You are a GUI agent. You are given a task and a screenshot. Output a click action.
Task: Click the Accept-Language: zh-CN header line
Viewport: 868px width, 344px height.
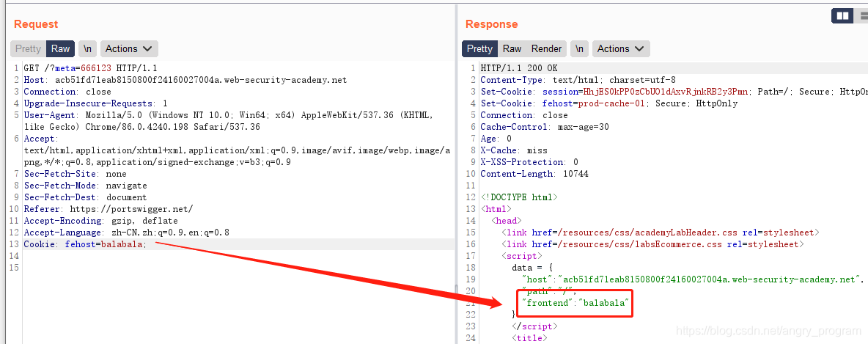[x=126, y=233]
